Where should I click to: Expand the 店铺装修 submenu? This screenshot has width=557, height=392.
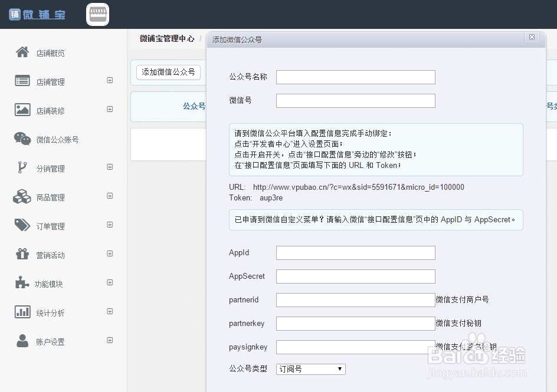point(110,109)
